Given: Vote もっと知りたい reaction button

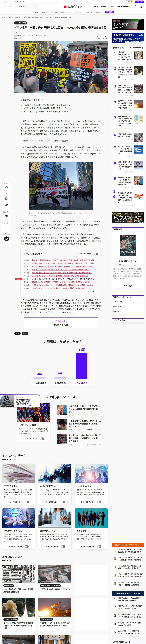Looking at the screenshot, I should point(82,383).
